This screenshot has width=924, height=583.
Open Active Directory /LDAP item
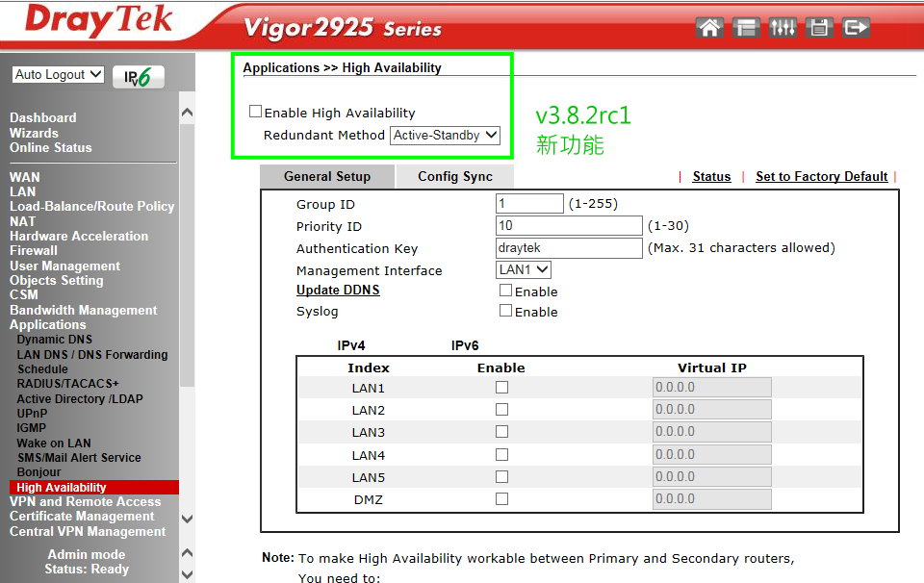click(x=80, y=398)
